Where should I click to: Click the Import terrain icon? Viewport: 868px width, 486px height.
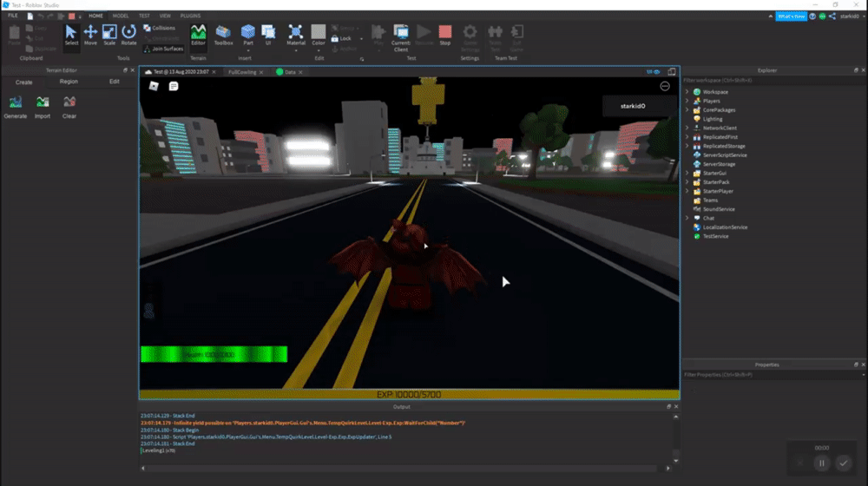[43, 108]
